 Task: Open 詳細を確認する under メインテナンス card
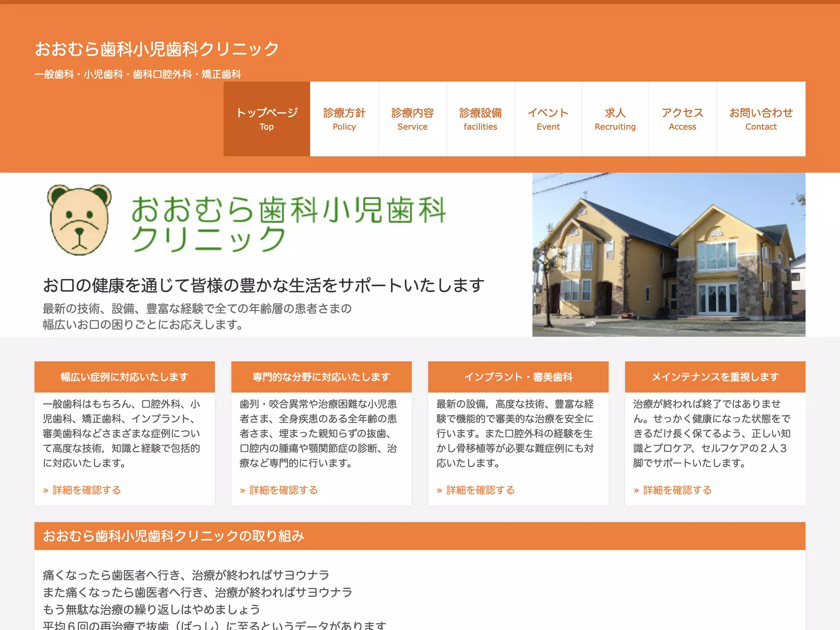[x=673, y=490]
